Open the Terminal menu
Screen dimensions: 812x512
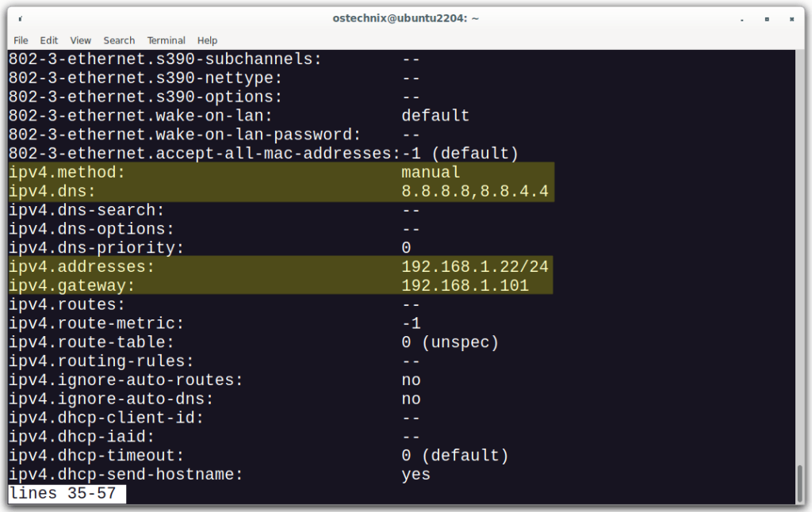(x=166, y=40)
